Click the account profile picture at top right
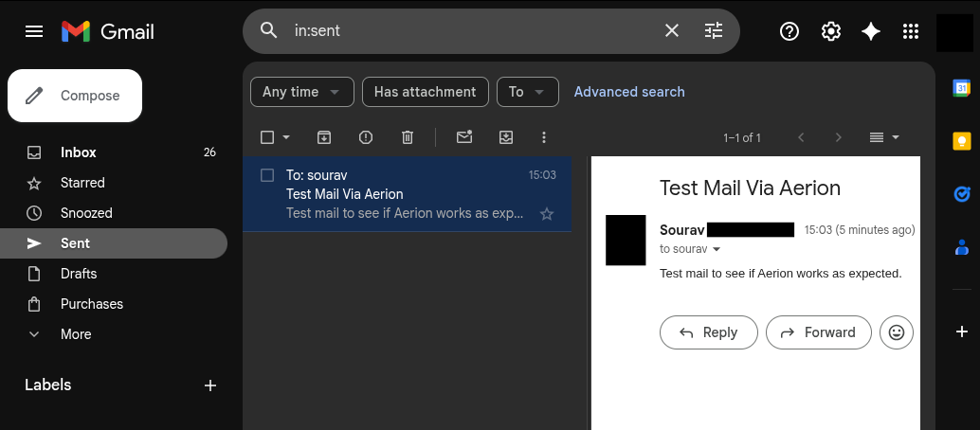 click(954, 33)
